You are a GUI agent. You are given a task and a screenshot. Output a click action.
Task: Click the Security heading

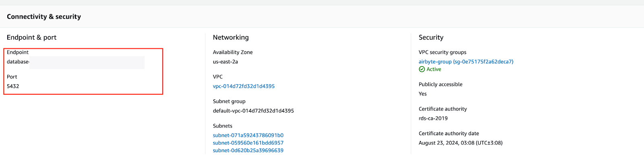coord(431,38)
